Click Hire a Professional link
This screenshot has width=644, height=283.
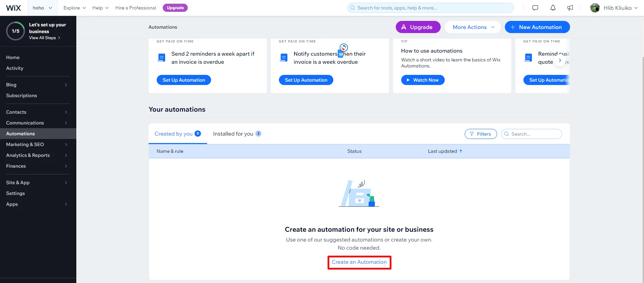(x=135, y=8)
